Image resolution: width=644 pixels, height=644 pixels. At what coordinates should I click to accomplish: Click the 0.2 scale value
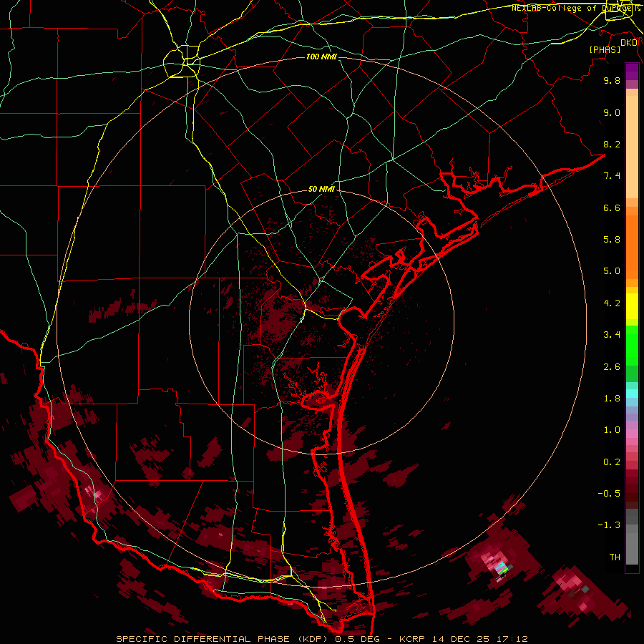pos(612,462)
